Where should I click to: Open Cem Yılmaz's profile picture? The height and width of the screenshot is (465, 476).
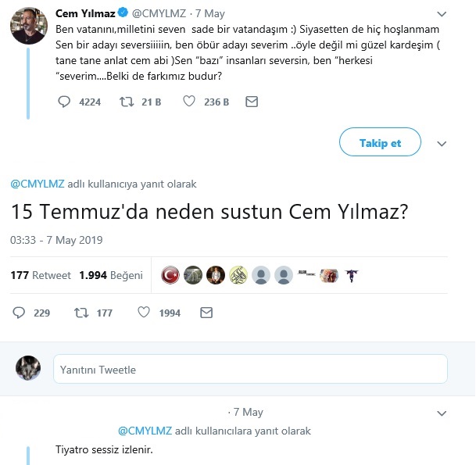pyautogui.click(x=29, y=26)
